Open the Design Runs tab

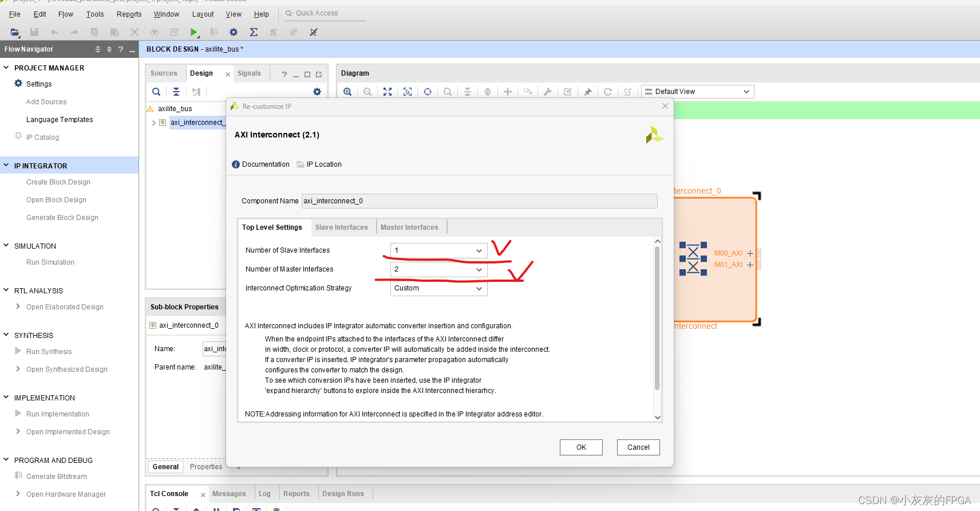click(x=343, y=494)
